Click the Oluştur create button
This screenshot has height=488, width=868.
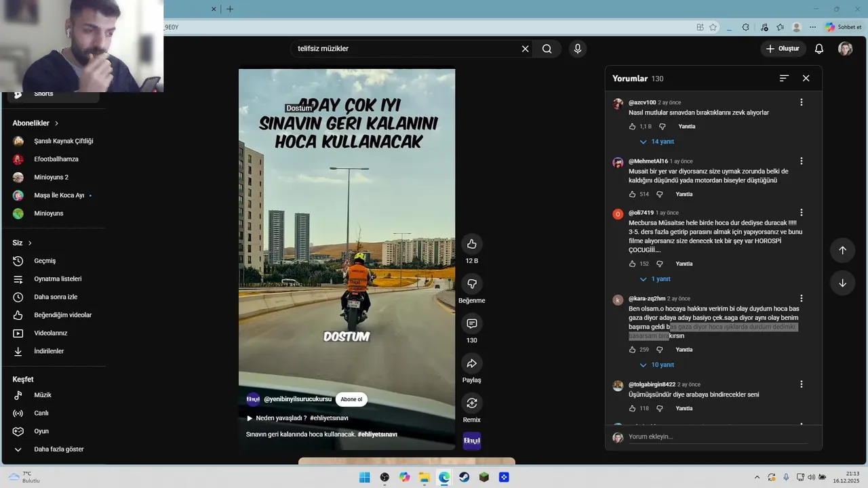pyautogui.click(x=783, y=49)
